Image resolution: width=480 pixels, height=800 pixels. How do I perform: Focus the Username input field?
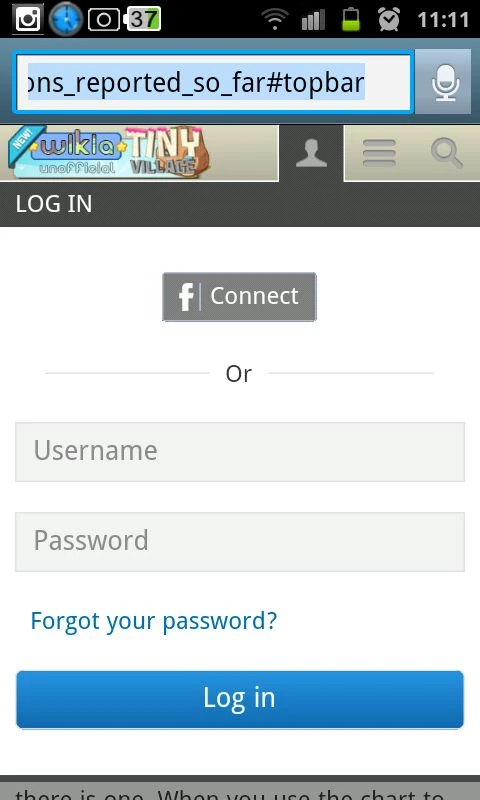pos(240,452)
